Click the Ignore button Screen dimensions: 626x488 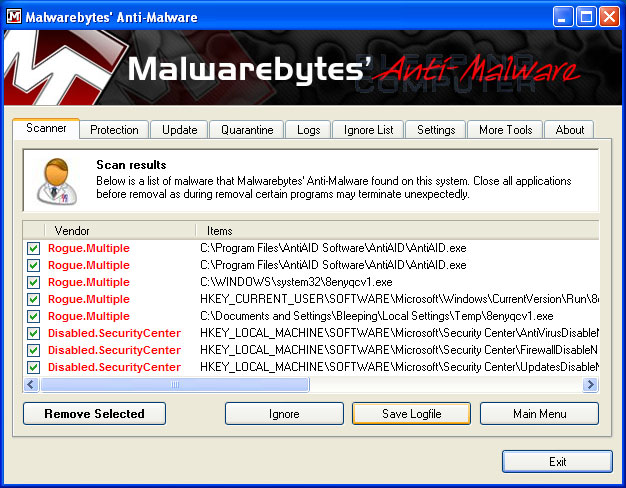[x=284, y=413]
